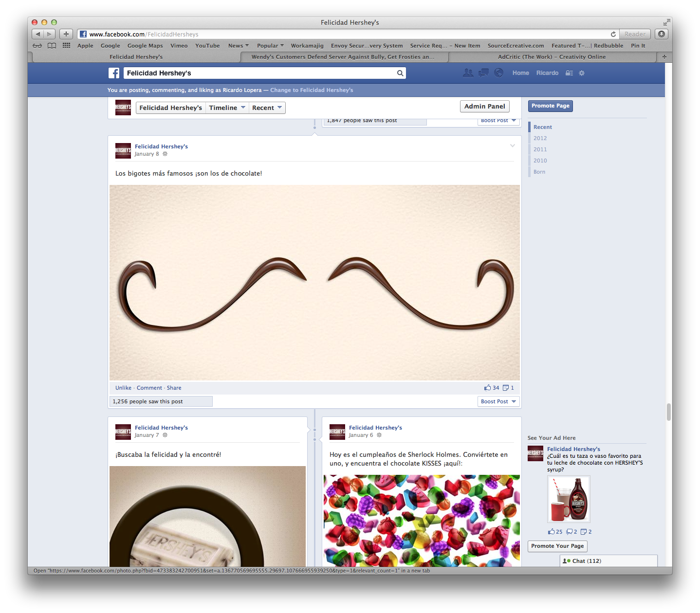
Task: Open Safari downloads icon
Action: [662, 34]
